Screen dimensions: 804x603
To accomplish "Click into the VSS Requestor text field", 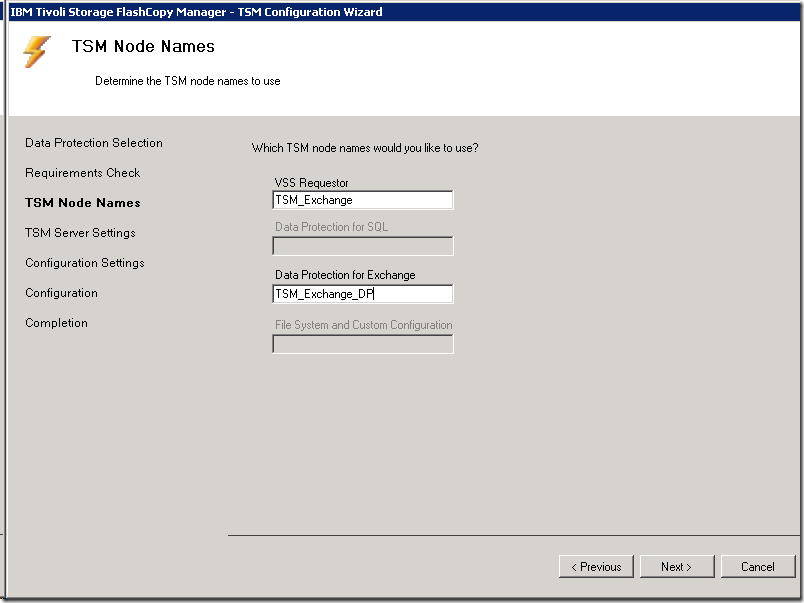I will pyautogui.click(x=362, y=200).
